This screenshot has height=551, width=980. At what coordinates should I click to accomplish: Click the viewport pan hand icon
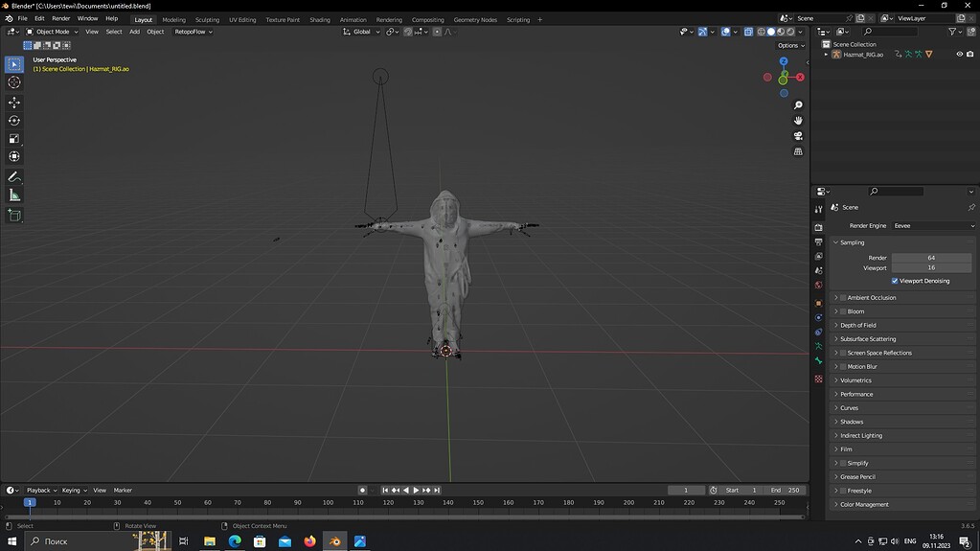pyautogui.click(x=798, y=120)
